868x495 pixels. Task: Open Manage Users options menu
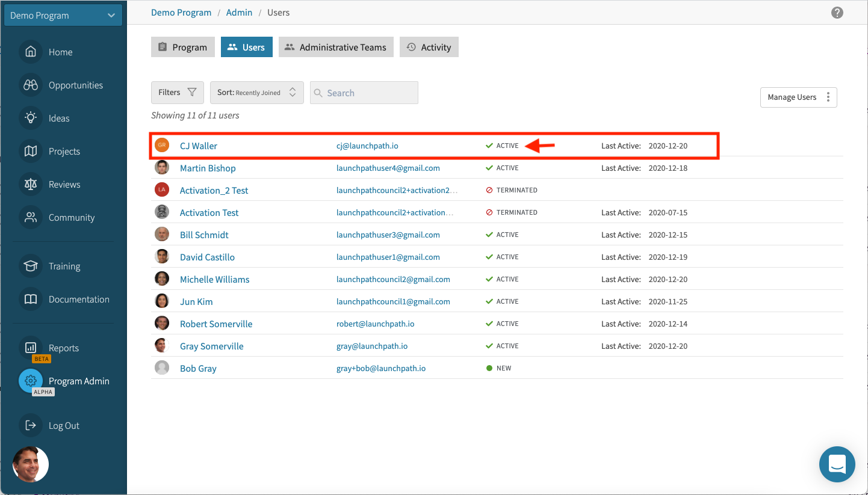coord(798,97)
